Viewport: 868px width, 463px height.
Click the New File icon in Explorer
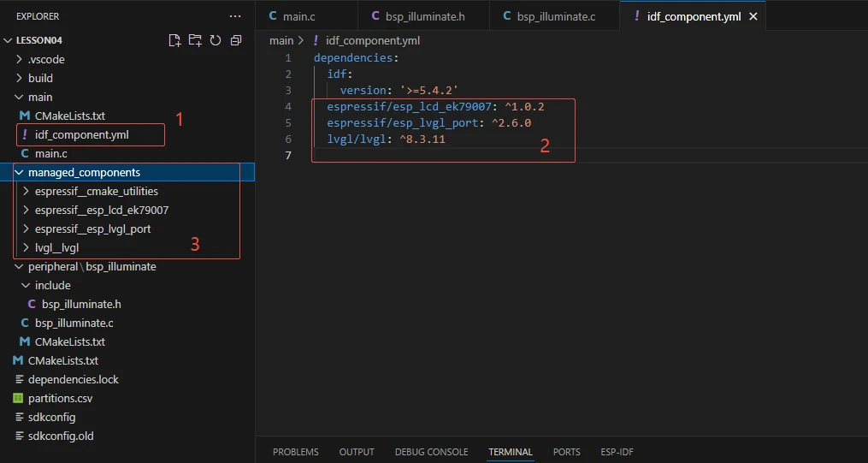[x=175, y=40]
